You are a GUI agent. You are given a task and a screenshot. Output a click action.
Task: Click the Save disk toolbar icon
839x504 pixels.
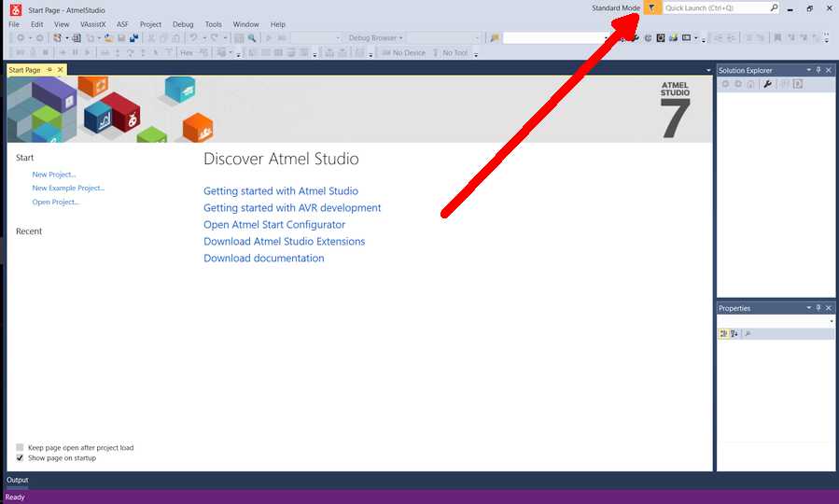(x=121, y=38)
